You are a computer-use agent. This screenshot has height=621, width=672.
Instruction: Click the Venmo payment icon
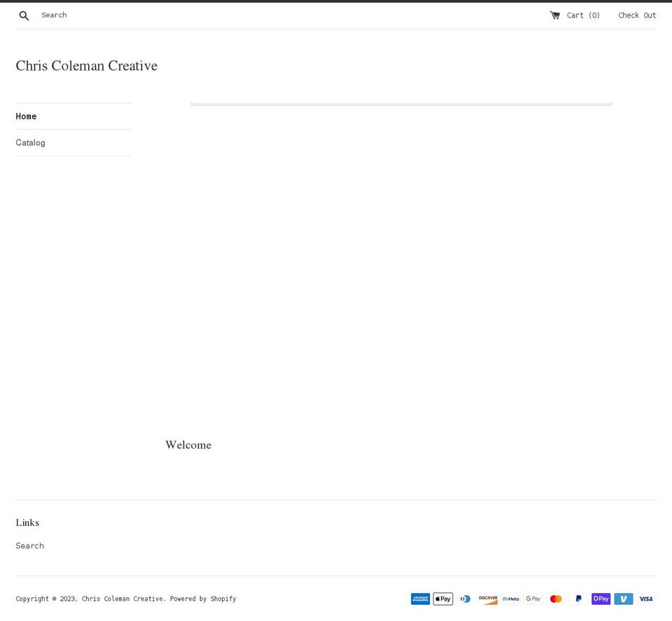click(624, 599)
